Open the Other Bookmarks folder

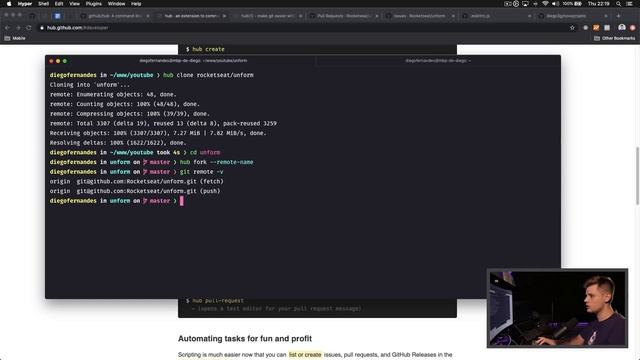(615, 38)
